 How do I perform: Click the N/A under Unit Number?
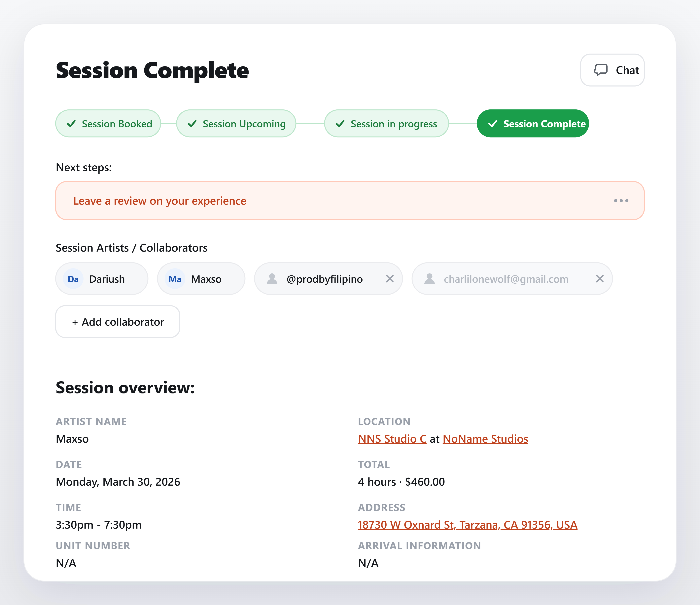(66, 563)
